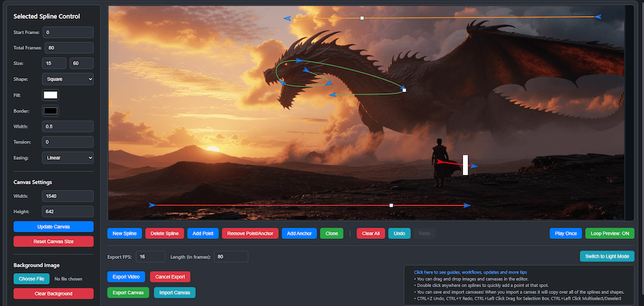The image size is (644, 306).
Task: Click 'No file chosen' text
Action: click(68, 279)
